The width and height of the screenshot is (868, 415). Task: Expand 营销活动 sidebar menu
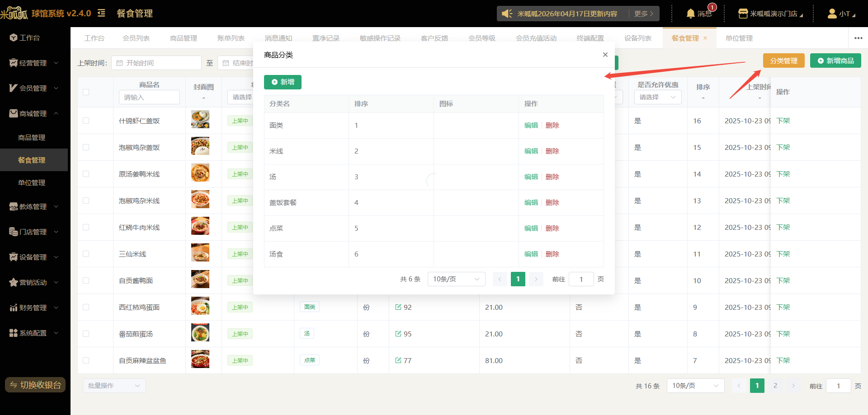34,282
